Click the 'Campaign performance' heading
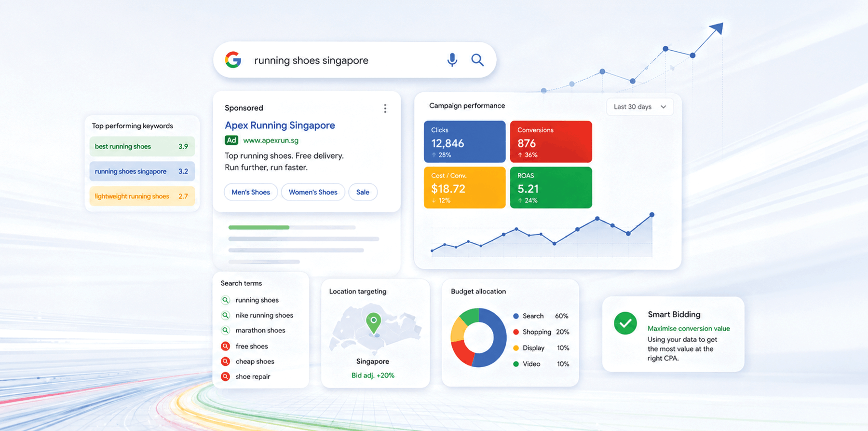The image size is (868, 431). (467, 105)
